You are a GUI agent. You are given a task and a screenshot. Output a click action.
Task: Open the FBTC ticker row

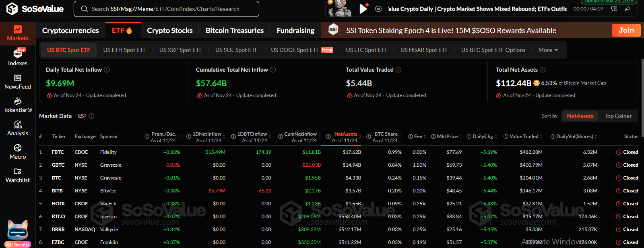coord(58,152)
